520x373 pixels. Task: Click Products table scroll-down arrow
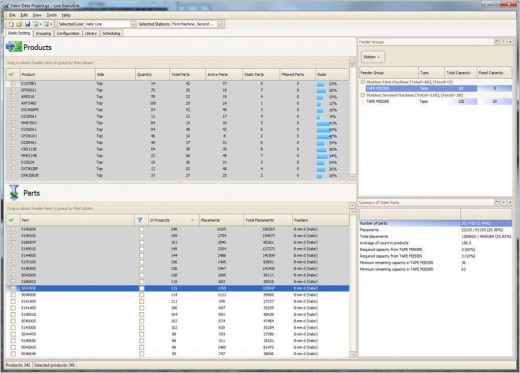(x=352, y=177)
